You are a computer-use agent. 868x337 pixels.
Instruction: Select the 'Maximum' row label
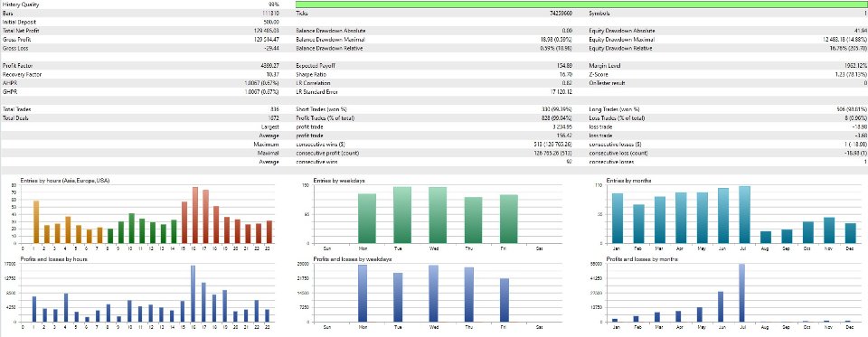tap(266, 145)
